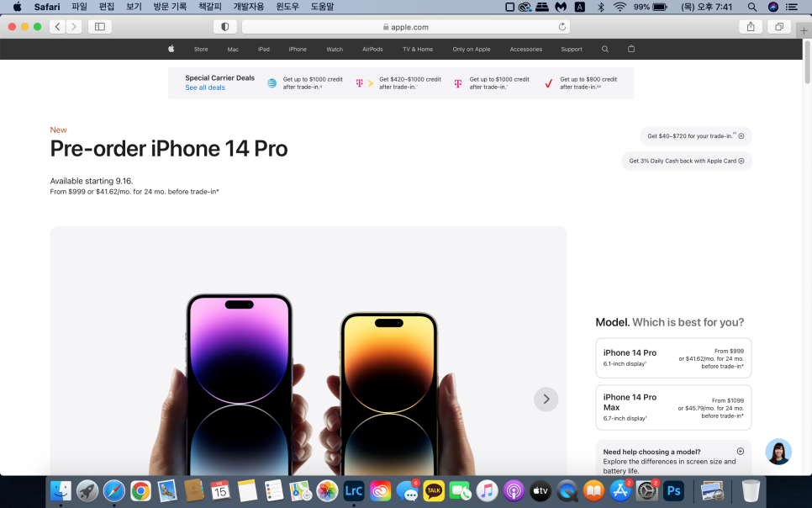The image size is (812, 508).
Task: Open the $420–$1000 credit carrier deal
Action: click(398, 83)
